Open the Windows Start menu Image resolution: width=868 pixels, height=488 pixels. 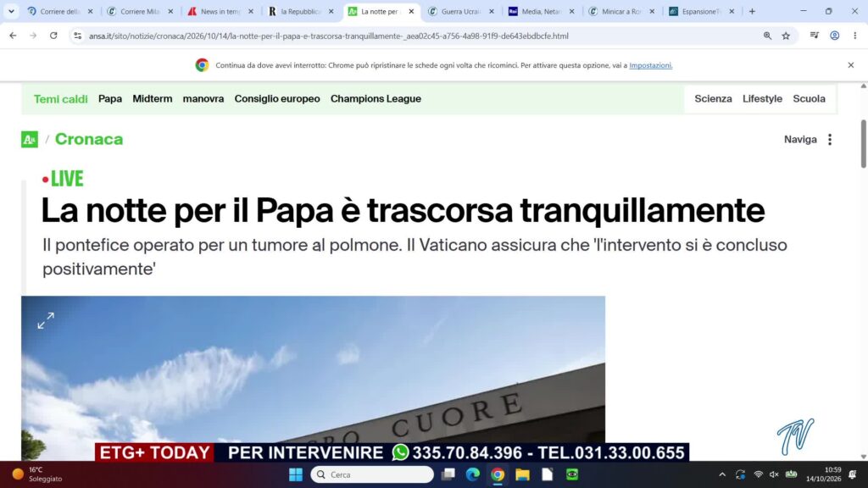tap(296, 474)
